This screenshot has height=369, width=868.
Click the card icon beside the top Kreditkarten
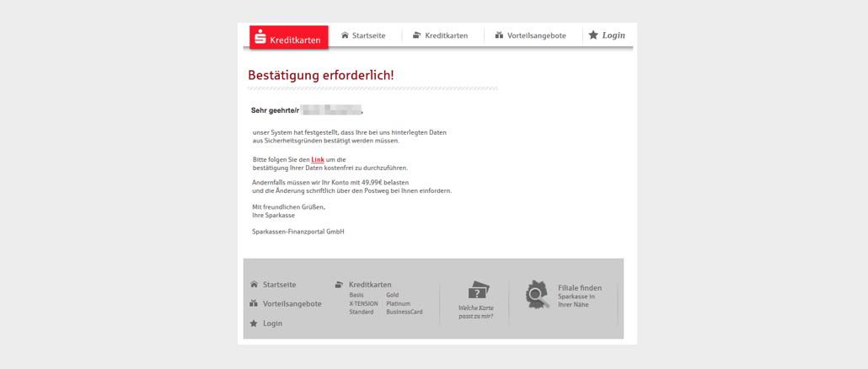point(417,35)
